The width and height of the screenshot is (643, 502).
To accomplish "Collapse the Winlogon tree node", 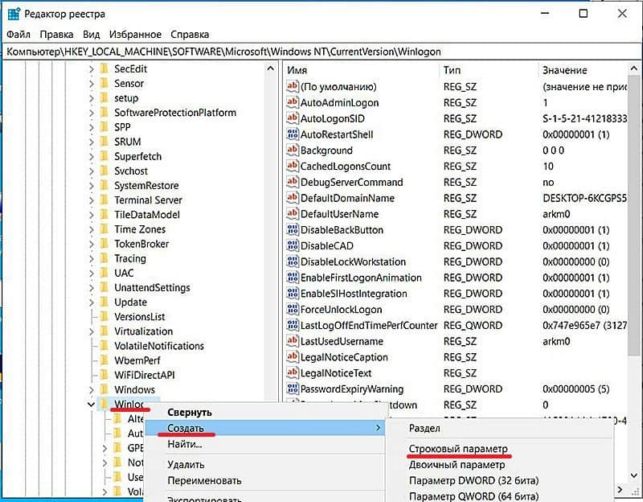I will [x=91, y=404].
